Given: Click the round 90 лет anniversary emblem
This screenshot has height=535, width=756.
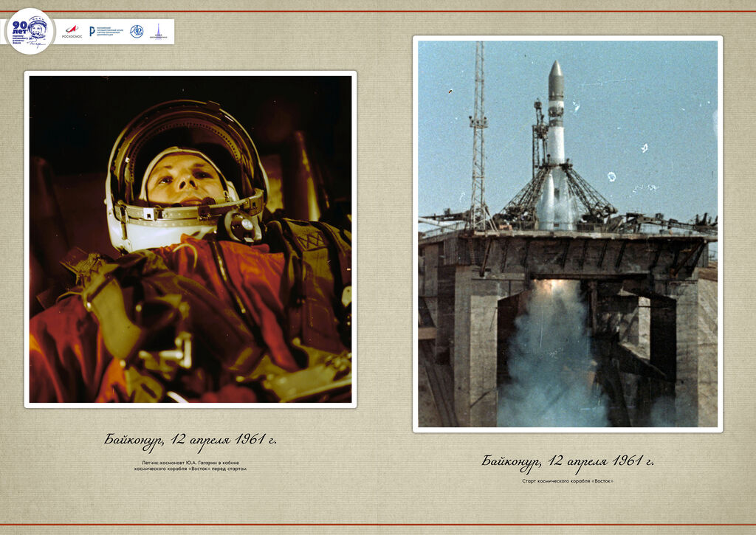Looking at the screenshot, I should tap(30, 31).
